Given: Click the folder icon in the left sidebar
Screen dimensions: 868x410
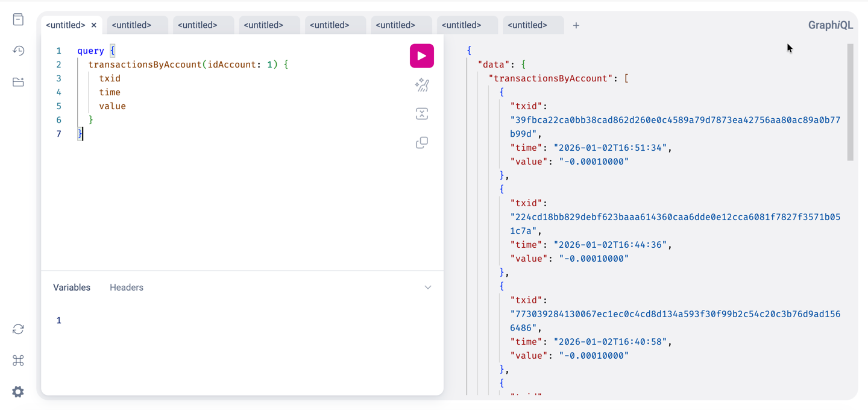Looking at the screenshot, I should 17,82.
